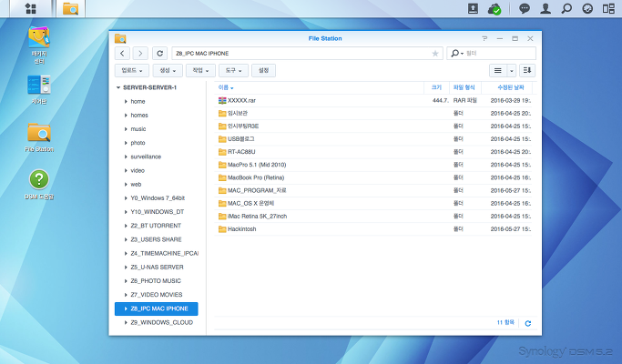Select Z2_BT UTORRENT tree folder
This screenshot has width=622, height=364.
point(156,226)
